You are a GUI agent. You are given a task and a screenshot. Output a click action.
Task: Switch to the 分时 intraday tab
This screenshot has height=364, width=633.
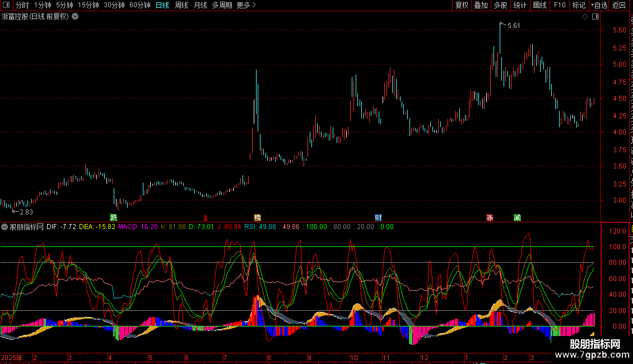pos(22,5)
